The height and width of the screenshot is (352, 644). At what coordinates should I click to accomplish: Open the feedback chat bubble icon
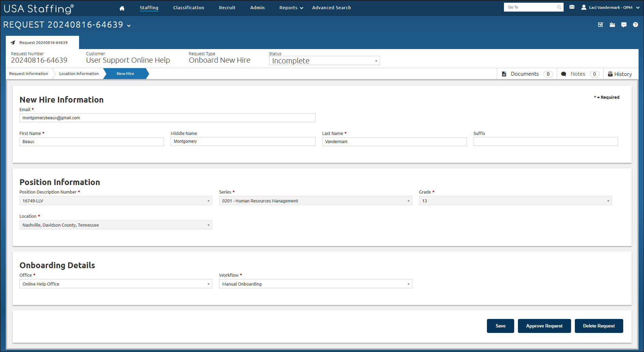tap(624, 25)
